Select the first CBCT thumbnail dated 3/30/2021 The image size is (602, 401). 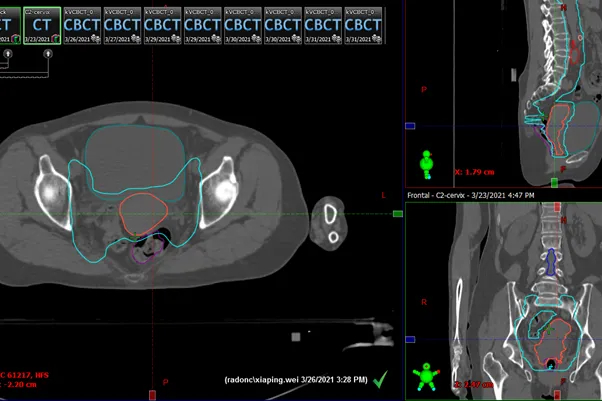tap(243, 25)
